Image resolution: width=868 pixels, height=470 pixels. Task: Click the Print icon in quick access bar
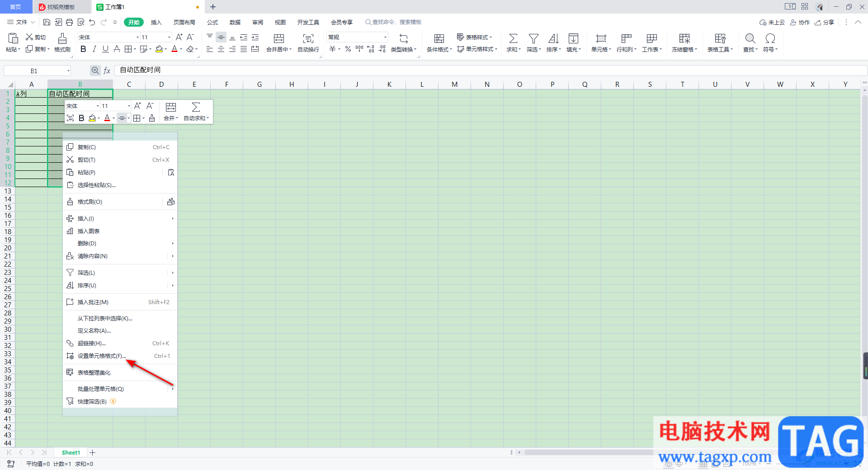tap(69, 22)
